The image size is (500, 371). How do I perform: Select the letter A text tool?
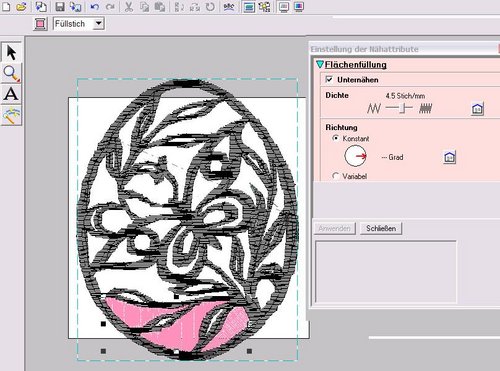coord(11,94)
